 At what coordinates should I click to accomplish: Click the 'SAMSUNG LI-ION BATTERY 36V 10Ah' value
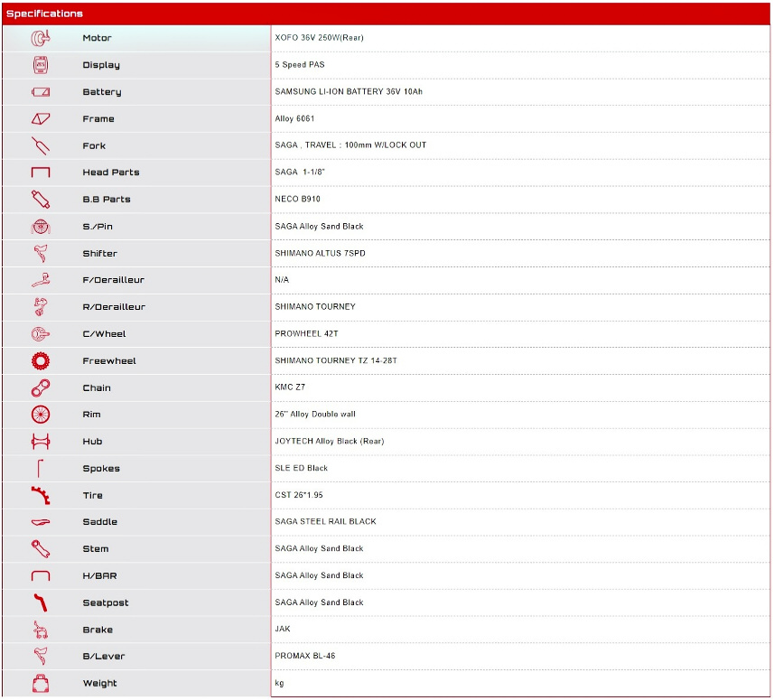coord(349,92)
